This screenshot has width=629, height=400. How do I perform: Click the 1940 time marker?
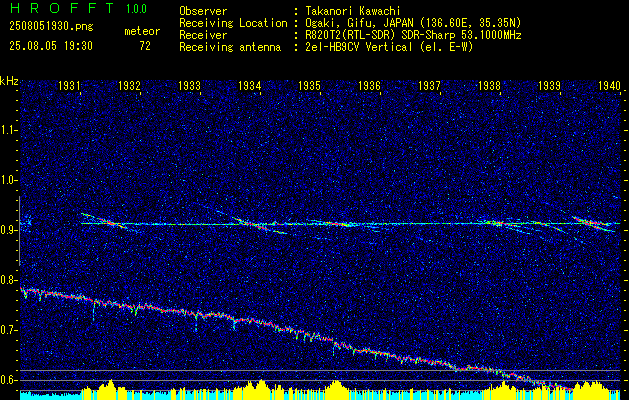tap(609, 85)
